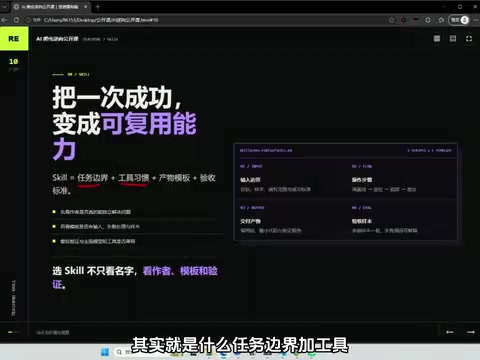Click the active browser tab title
This screenshot has width=480, height=360.
[50, 6]
